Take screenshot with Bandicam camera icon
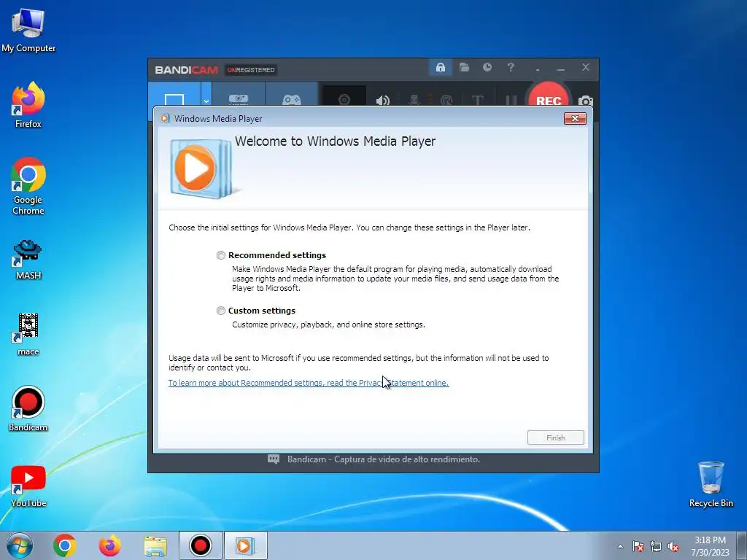 point(586,101)
